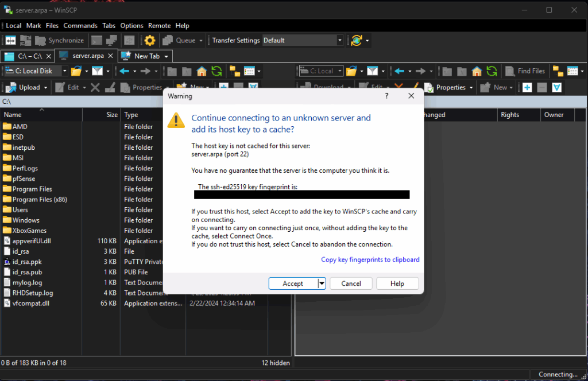The width and height of the screenshot is (588, 381).
Task: Click the open directory folder icon in left panel
Action: (x=76, y=71)
